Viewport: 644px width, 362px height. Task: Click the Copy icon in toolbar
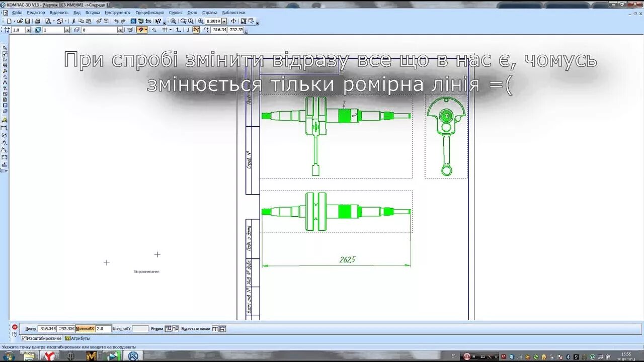[x=81, y=21]
